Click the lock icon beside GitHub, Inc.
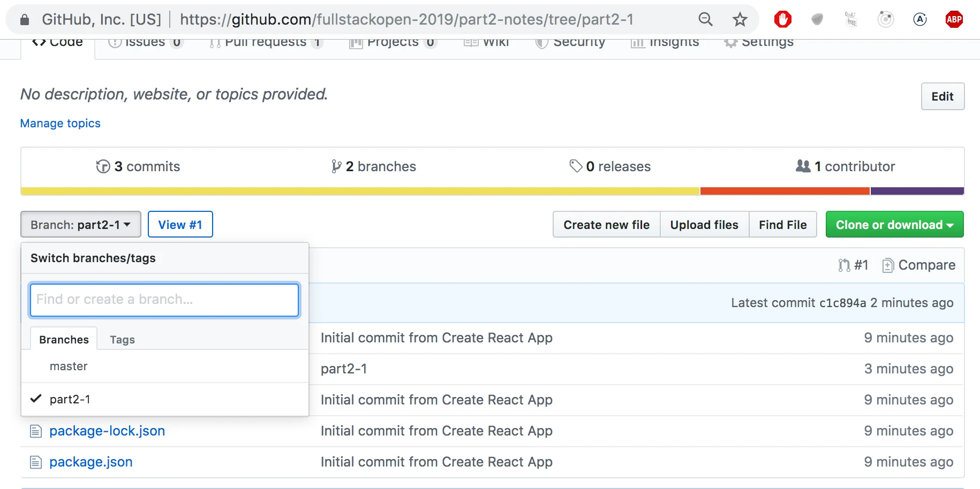 pyautogui.click(x=24, y=20)
